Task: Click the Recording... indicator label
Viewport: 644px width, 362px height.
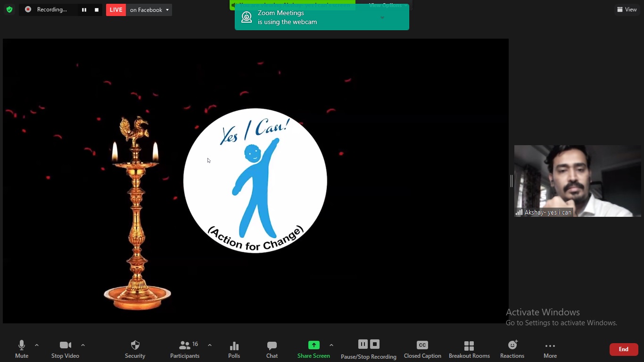Action: click(52, 9)
